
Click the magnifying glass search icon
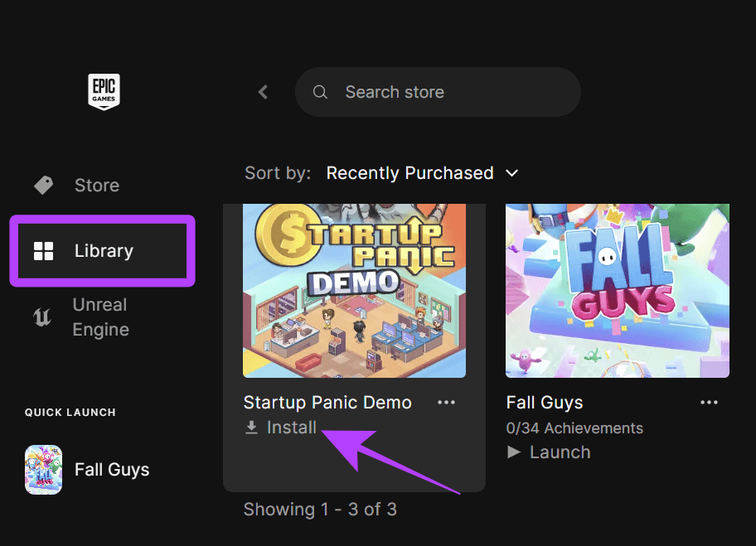coord(320,92)
